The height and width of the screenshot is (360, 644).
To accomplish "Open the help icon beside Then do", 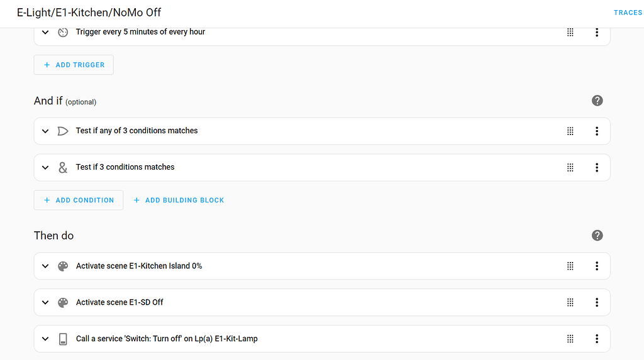I will [597, 236].
